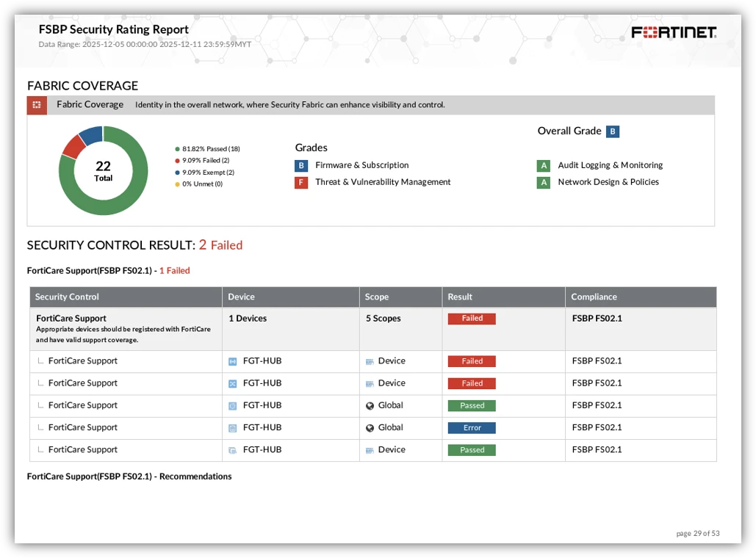Click the Overall Grade B badge
Image resolution: width=756 pixels, height=558 pixels.
(x=612, y=131)
